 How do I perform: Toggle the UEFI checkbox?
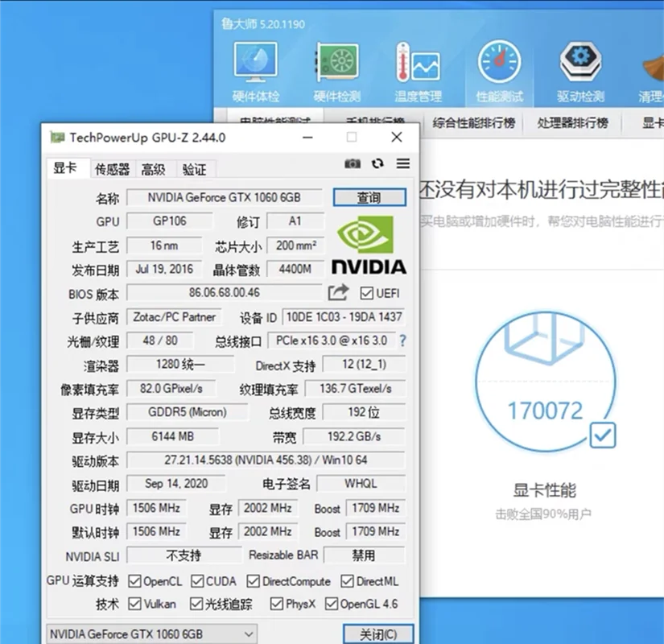(367, 293)
